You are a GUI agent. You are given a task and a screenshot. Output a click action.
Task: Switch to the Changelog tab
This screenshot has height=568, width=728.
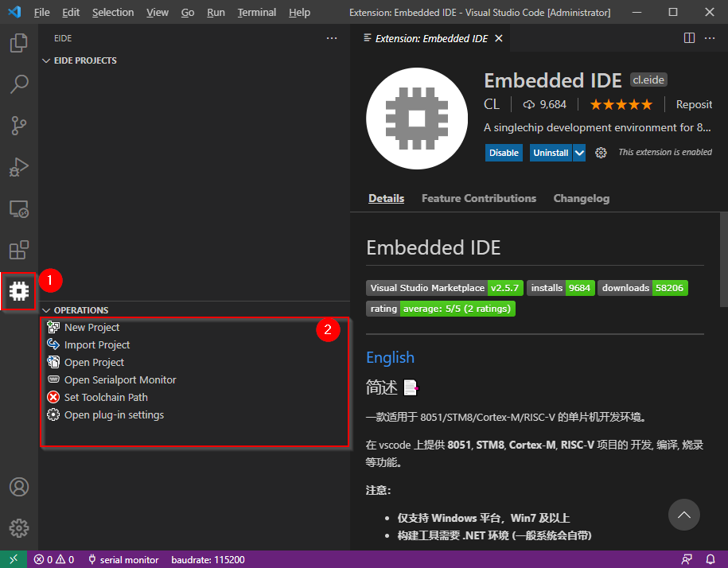pos(582,198)
